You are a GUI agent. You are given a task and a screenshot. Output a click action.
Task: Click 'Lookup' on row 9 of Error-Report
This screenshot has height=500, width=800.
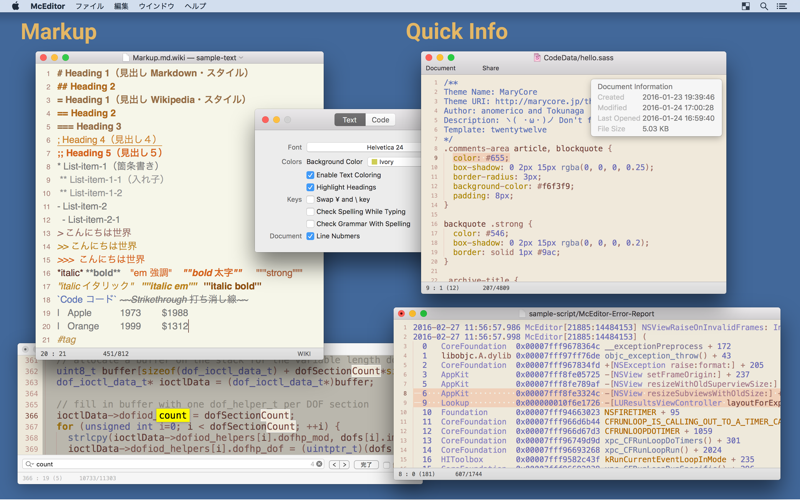(455, 403)
